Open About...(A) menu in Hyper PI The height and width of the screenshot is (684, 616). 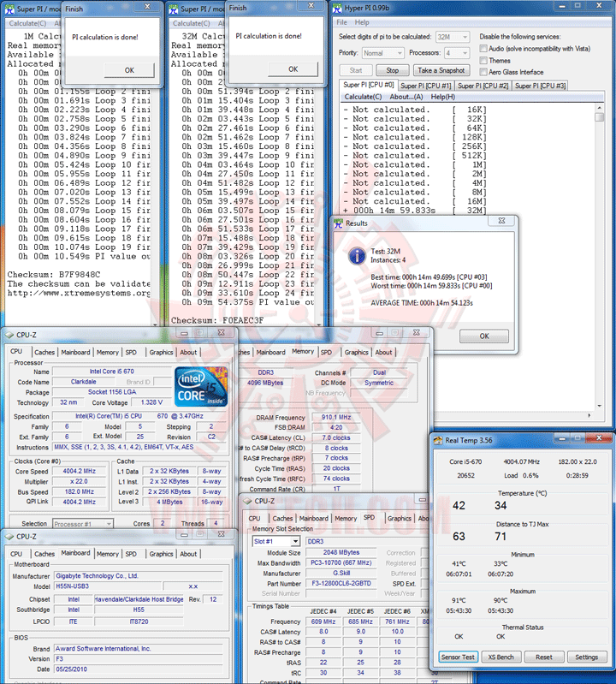[406, 97]
